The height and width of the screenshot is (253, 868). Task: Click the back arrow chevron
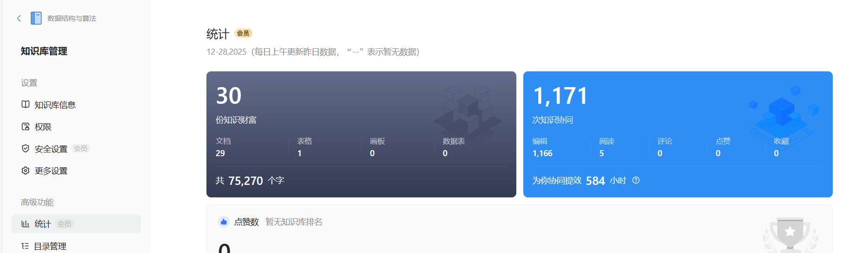pos(19,19)
